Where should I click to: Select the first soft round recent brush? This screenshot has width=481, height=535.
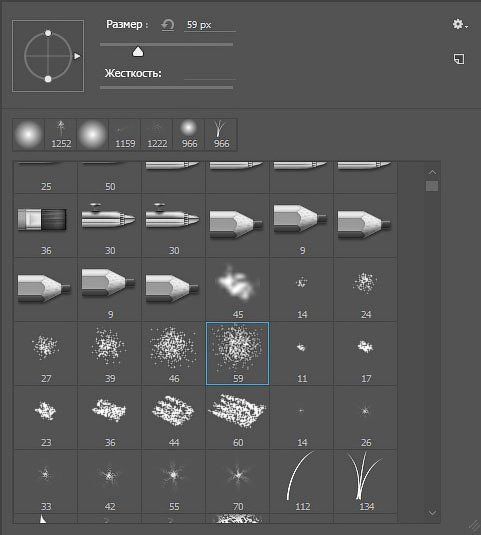(x=29, y=134)
